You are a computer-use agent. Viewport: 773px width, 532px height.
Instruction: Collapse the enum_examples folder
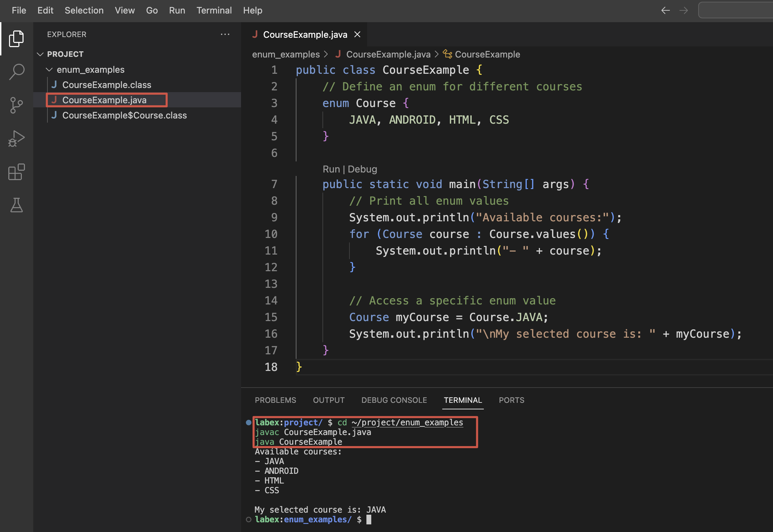49,69
